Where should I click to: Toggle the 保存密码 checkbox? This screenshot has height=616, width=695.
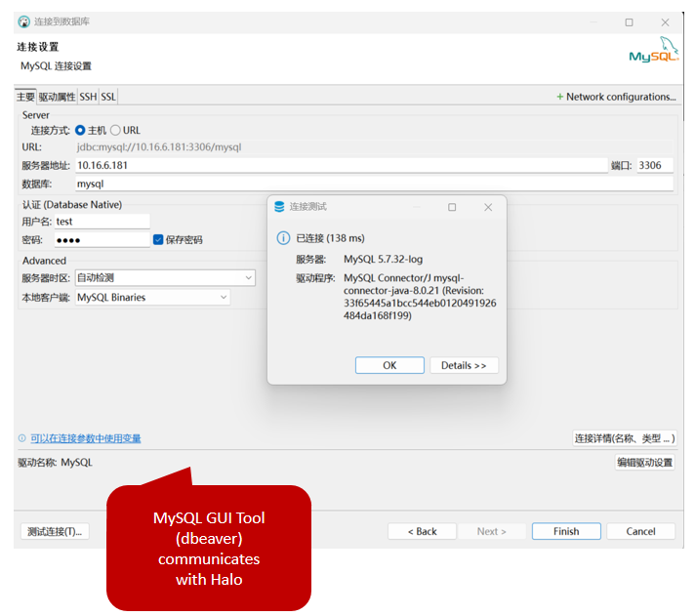[158, 240]
